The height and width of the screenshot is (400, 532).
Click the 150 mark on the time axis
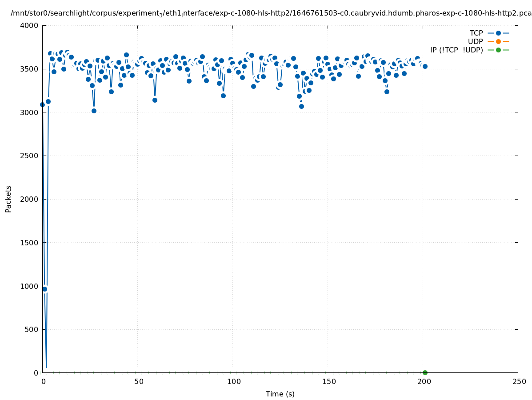[328, 381]
